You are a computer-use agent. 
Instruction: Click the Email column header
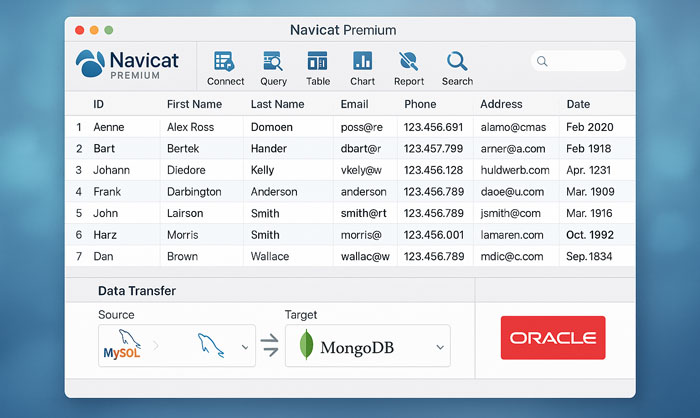tap(354, 104)
